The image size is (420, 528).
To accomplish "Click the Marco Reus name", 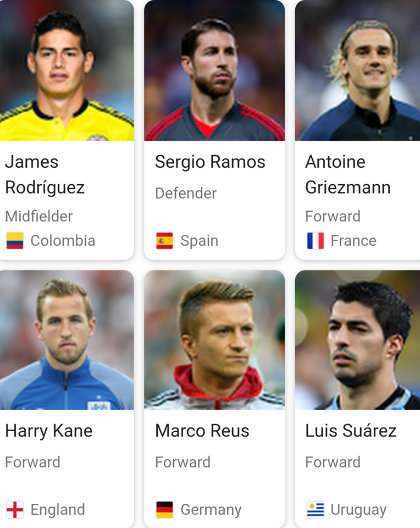I will (x=202, y=431).
